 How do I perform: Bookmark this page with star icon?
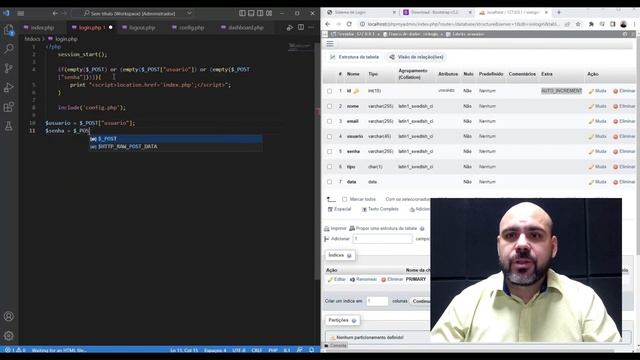578,24
